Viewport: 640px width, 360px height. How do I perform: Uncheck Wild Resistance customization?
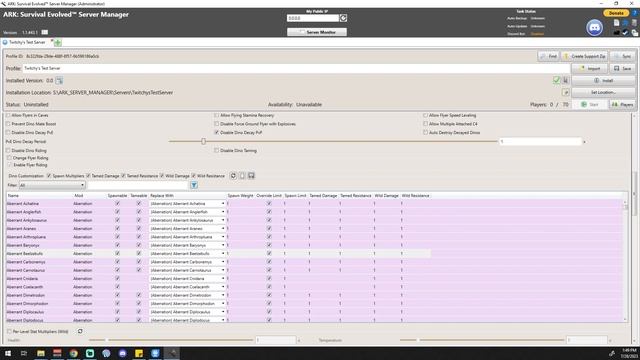click(193, 176)
